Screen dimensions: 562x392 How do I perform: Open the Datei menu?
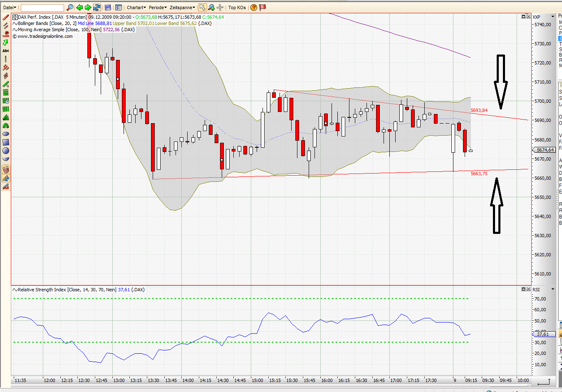pos(9,7)
